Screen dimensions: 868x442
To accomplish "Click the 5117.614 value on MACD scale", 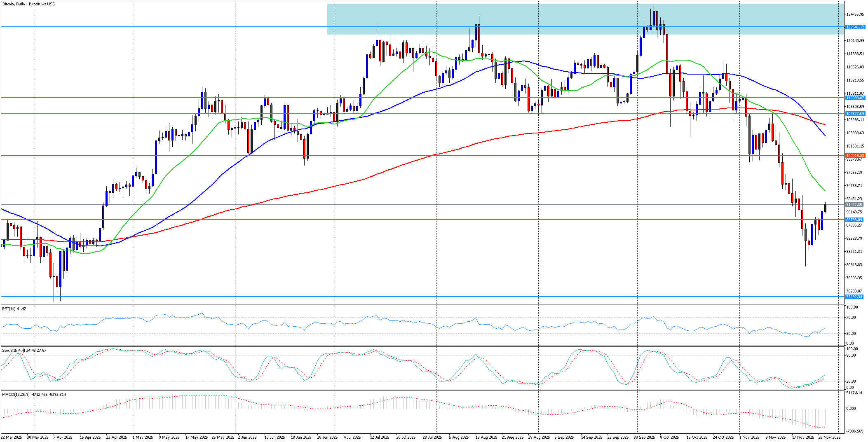I will pyautogui.click(x=854, y=393).
